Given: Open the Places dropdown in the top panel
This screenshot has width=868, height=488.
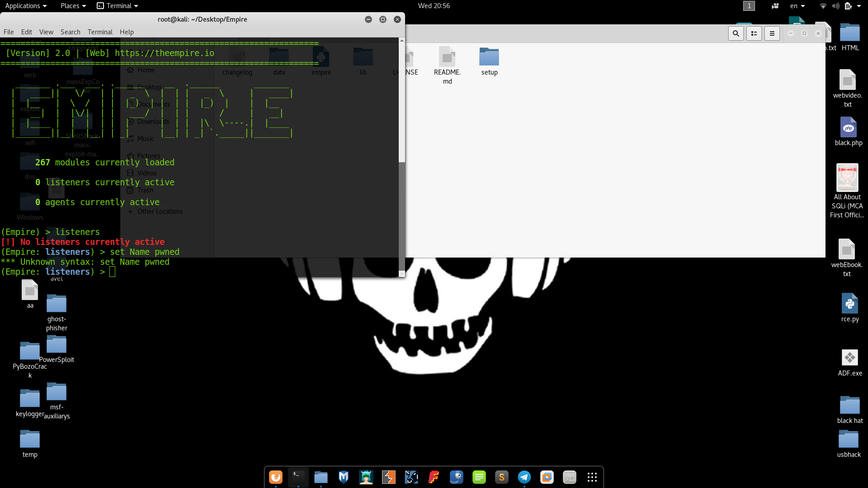Looking at the screenshot, I should coord(69,6).
